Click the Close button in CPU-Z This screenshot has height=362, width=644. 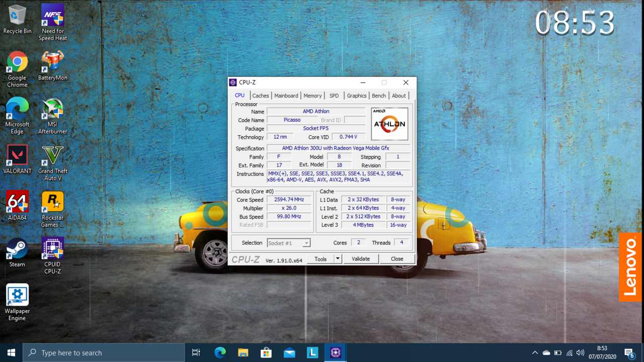[397, 259]
